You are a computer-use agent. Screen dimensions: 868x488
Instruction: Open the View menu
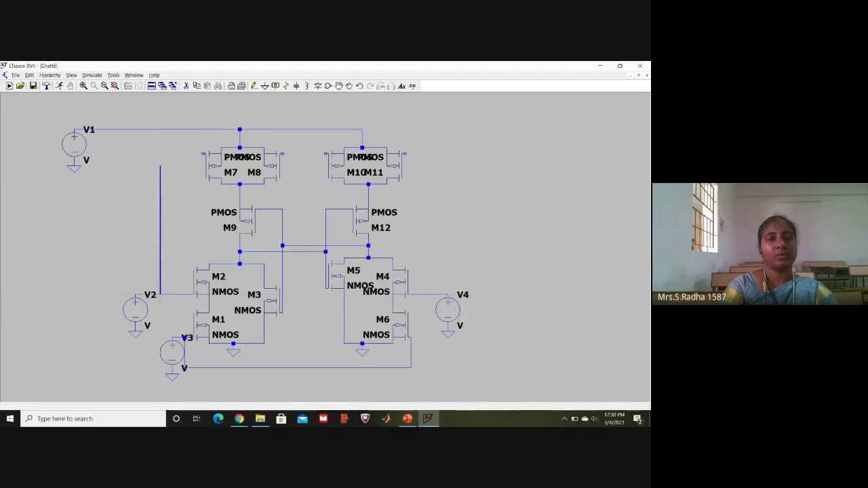click(71, 75)
